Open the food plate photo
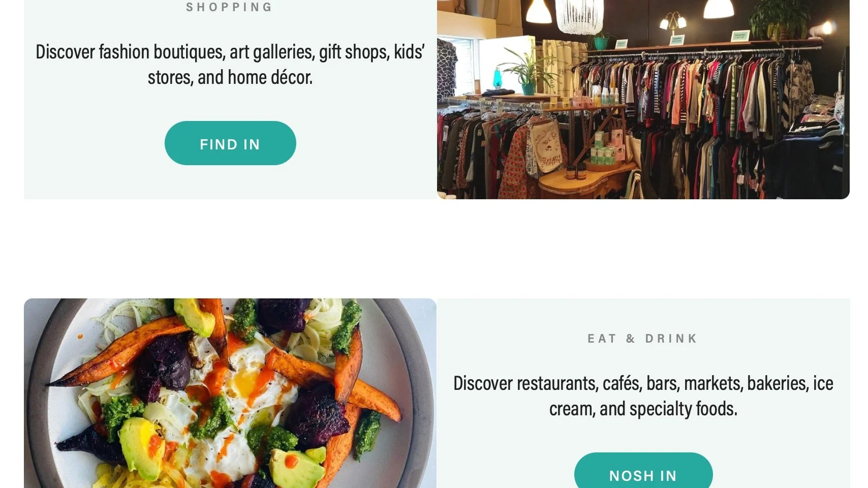868x488 pixels. pyautogui.click(x=230, y=393)
